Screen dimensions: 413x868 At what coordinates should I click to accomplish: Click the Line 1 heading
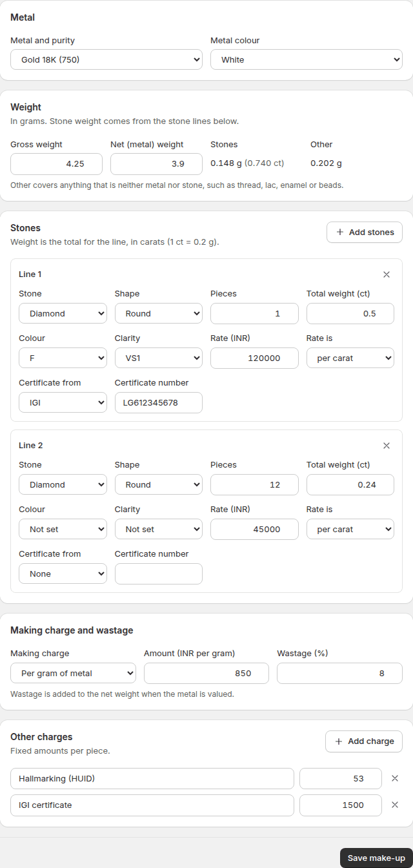click(x=30, y=274)
